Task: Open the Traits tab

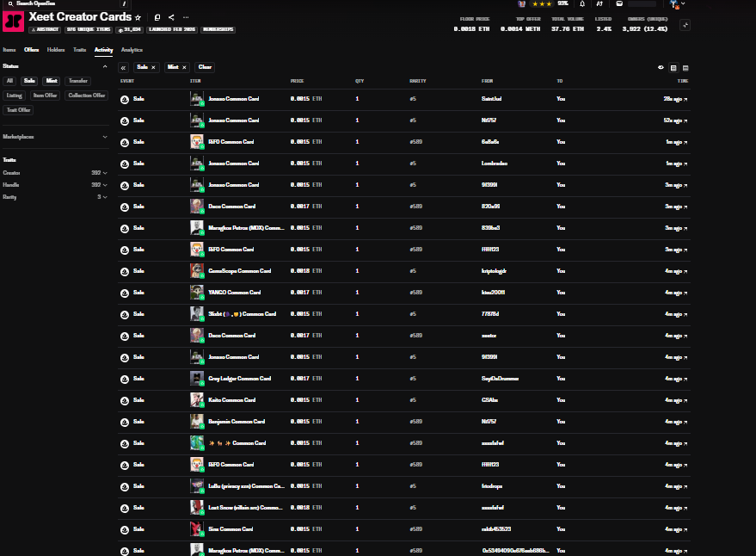Action: tap(79, 50)
